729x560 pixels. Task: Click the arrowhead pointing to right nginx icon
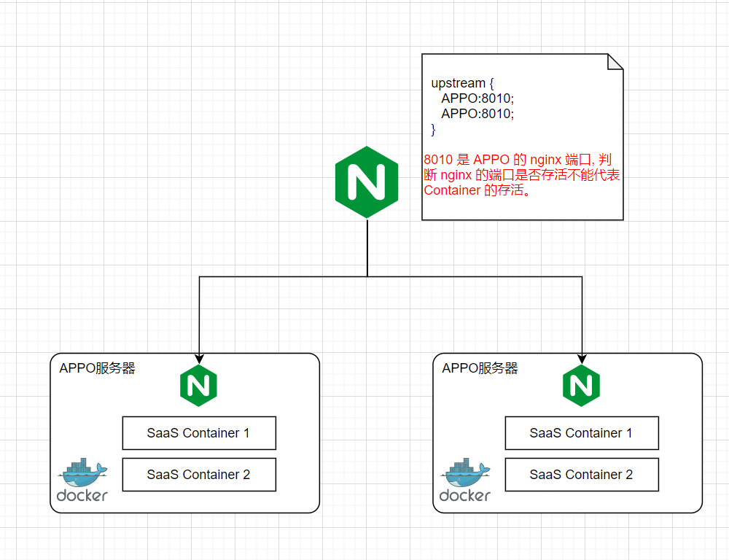click(x=582, y=358)
